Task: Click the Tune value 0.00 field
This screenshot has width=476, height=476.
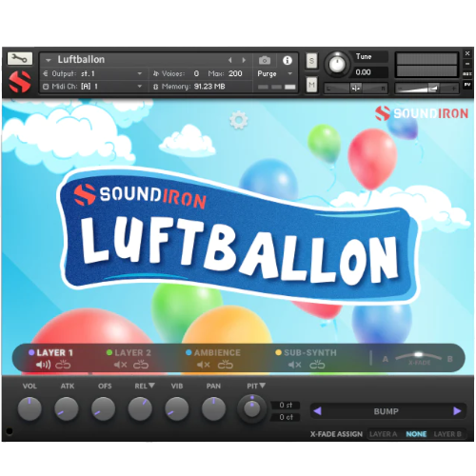Action: pyautogui.click(x=369, y=72)
